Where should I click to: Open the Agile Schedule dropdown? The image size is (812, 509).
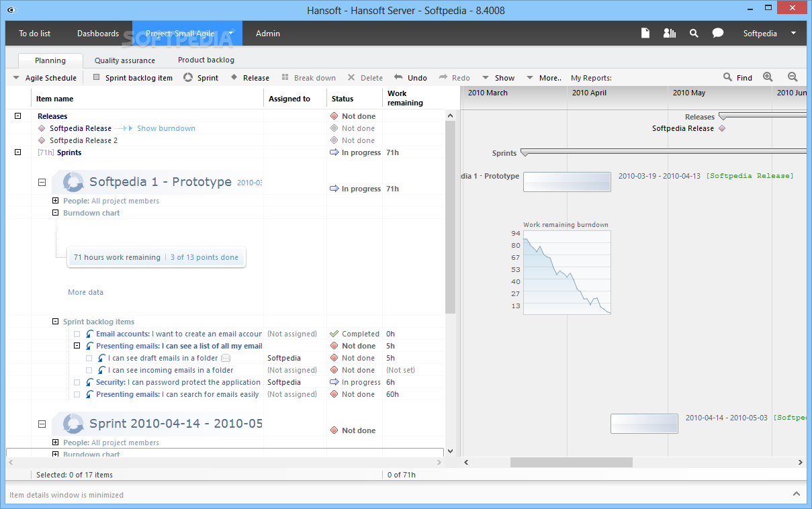(44, 78)
